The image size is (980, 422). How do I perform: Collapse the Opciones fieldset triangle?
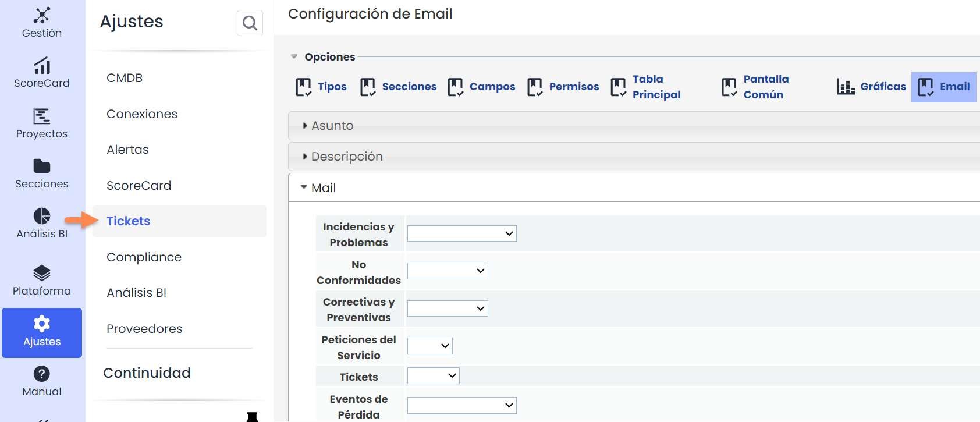click(294, 56)
